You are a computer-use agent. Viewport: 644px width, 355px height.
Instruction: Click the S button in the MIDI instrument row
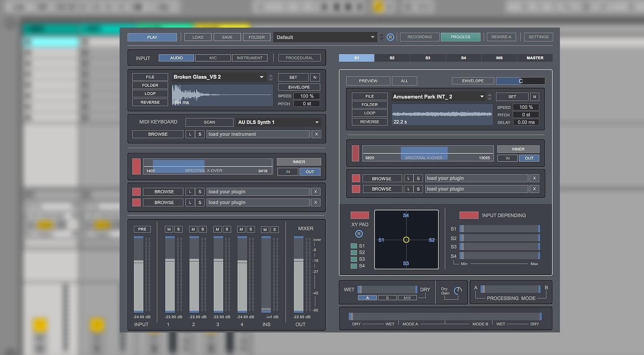click(x=200, y=134)
